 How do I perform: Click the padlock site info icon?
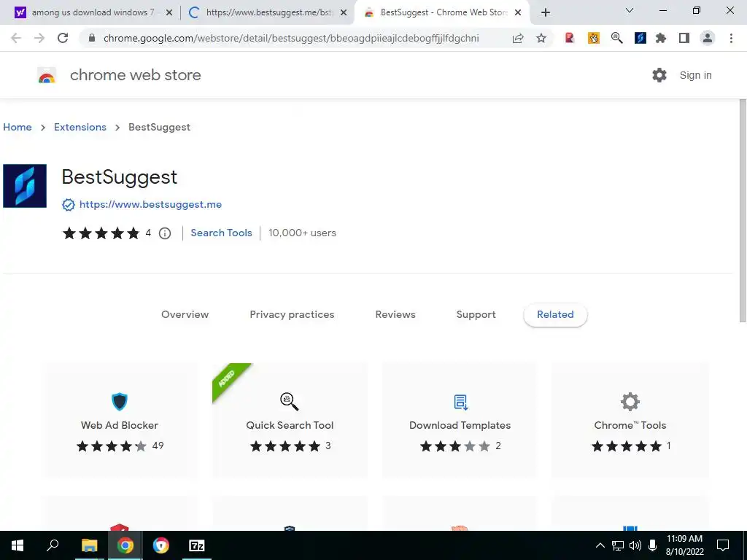click(92, 38)
